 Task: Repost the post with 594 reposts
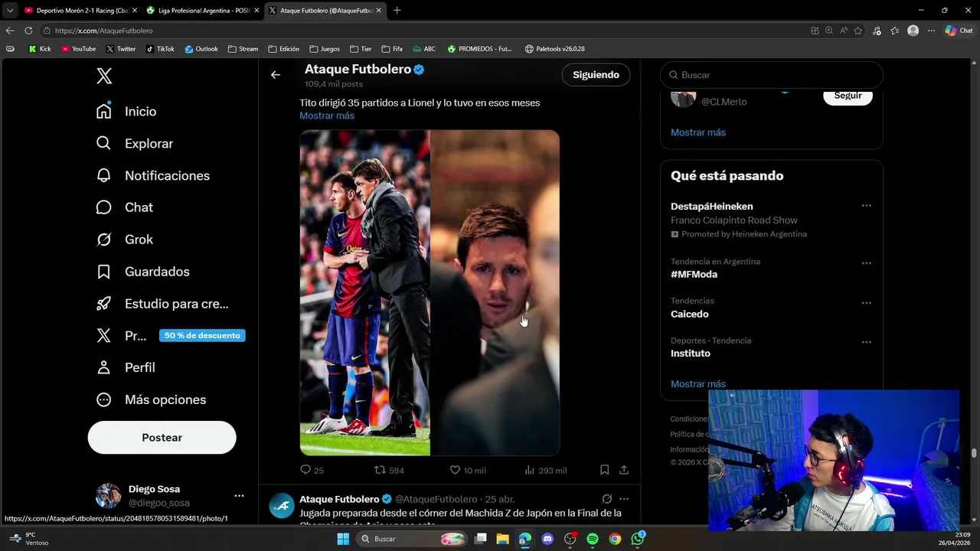pos(388,470)
